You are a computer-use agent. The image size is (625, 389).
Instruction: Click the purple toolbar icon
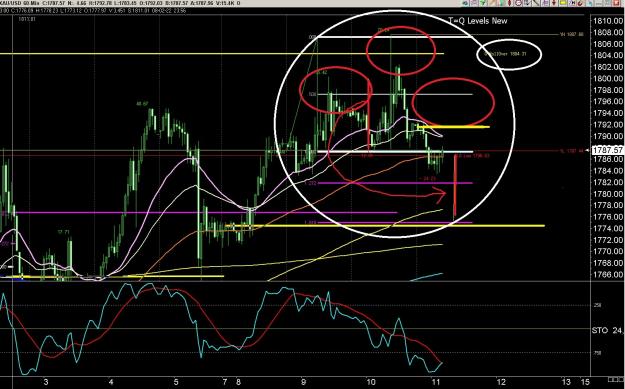(546, 3)
